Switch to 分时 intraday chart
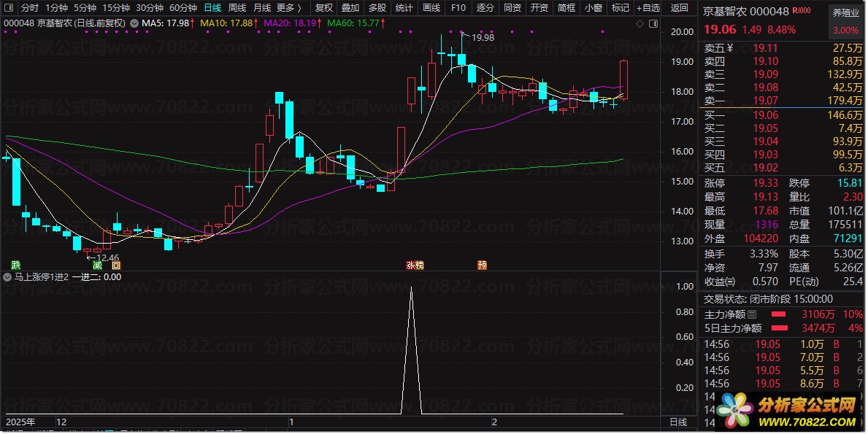 click(x=30, y=8)
